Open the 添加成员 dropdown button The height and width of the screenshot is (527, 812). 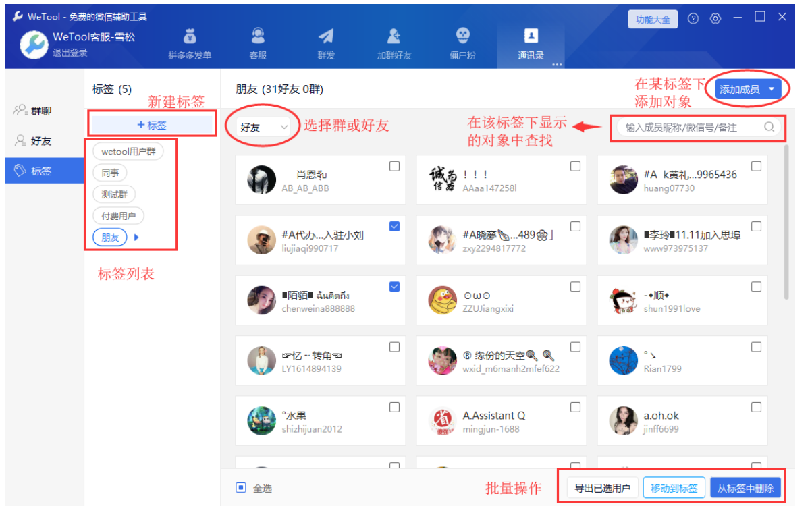pyautogui.click(x=748, y=89)
